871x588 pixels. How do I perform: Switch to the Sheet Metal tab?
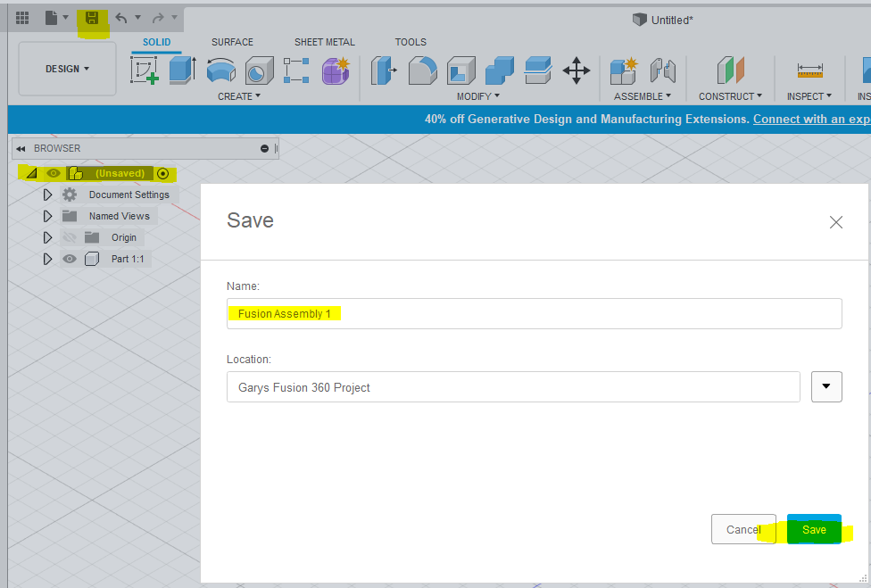(x=324, y=41)
